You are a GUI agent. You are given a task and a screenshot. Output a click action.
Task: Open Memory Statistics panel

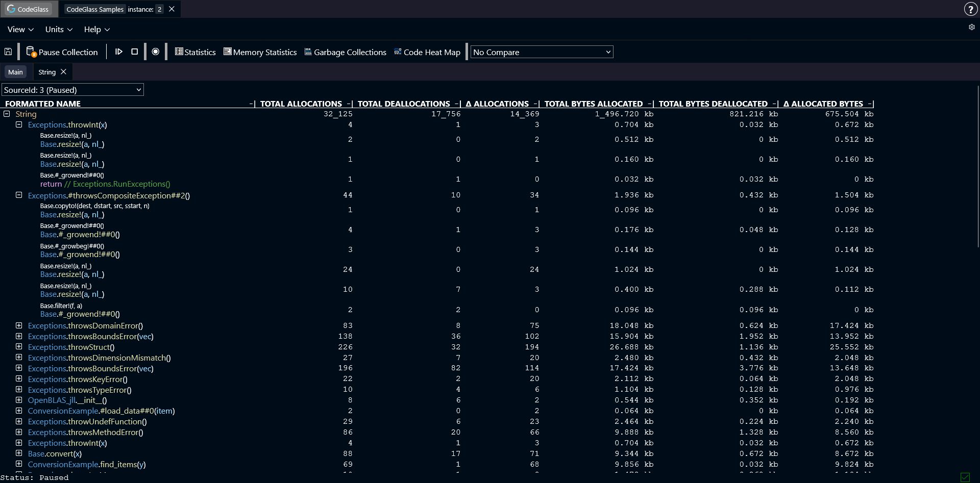[x=260, y=52]
